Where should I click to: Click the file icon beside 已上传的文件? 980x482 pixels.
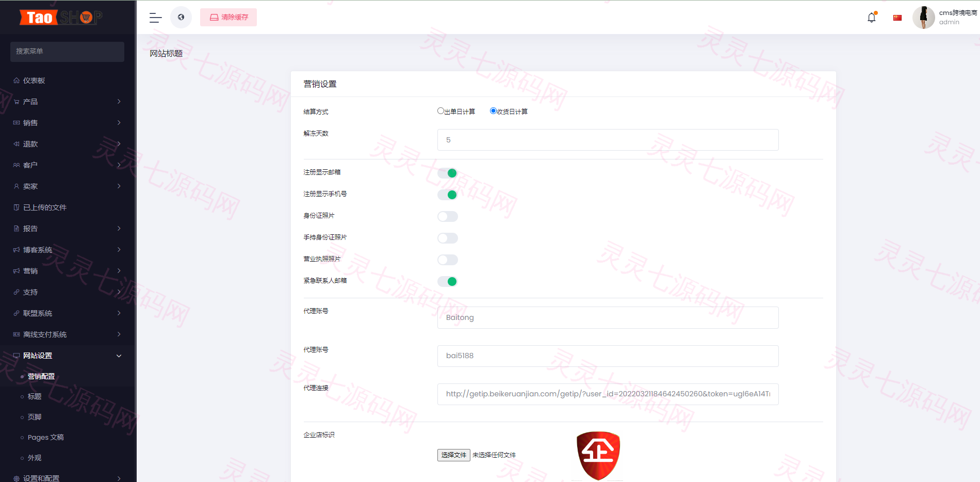[x=17, y=207]
